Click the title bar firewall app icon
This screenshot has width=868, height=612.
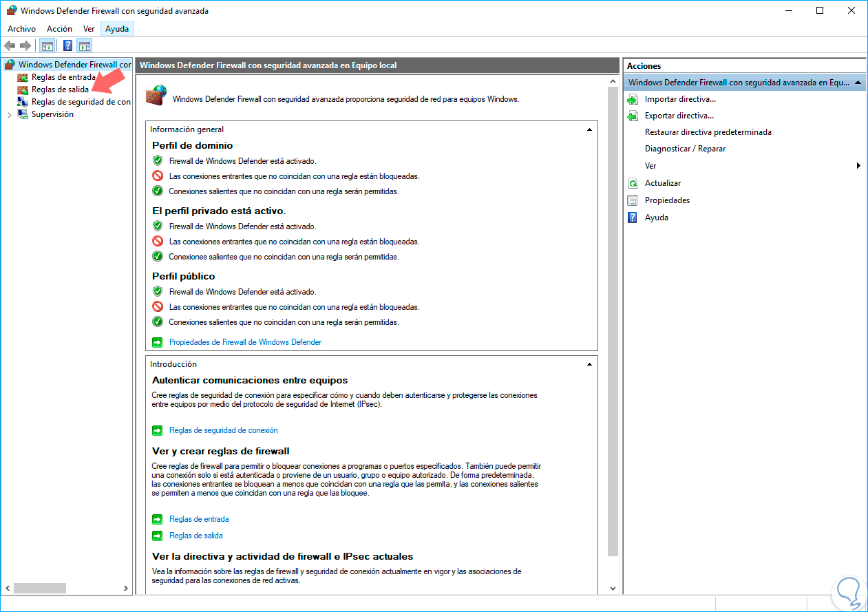11,10
